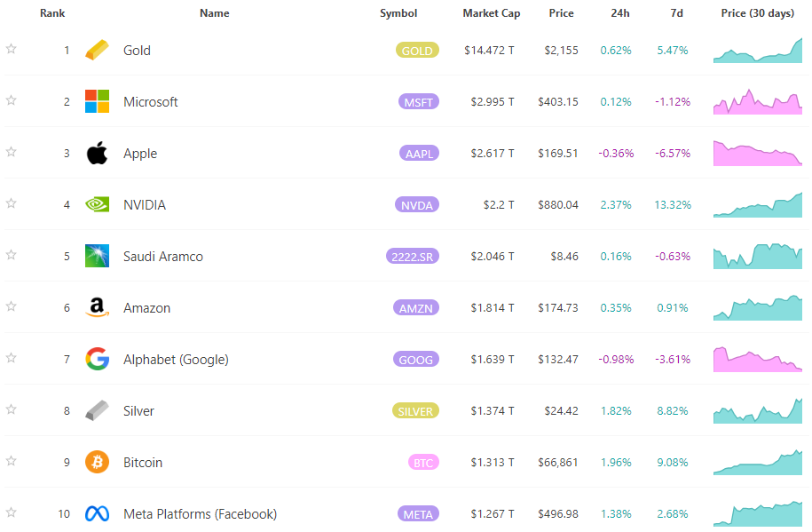The height and width of the screenshot is (532, 812).
Task: Click the Saudi Aramco logo
Action: (x=97, y=257)
